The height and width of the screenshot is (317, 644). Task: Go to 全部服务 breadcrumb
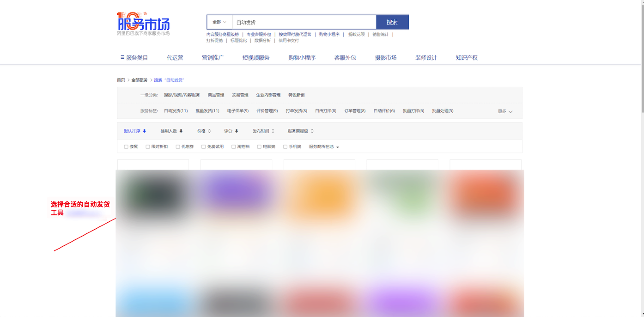click(139, 80)
